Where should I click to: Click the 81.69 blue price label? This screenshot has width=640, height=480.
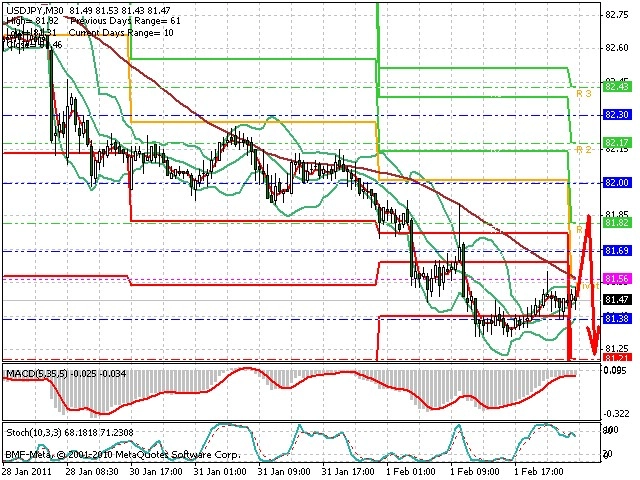pyautogui.click(x=617, y=251)
